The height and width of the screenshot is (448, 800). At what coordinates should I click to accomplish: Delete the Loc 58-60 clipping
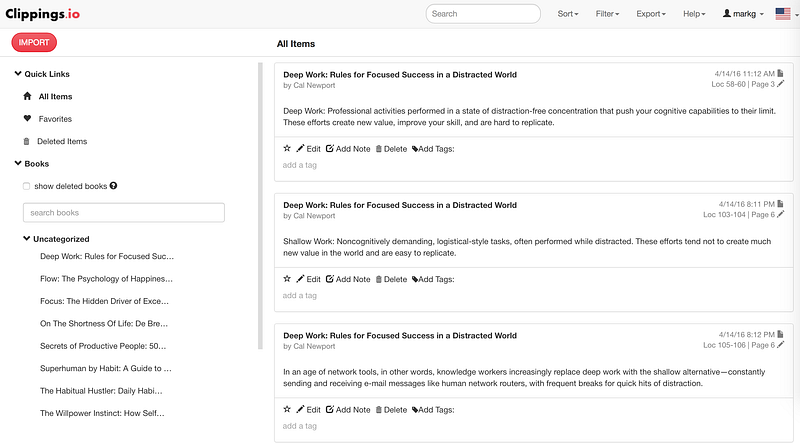391,149
